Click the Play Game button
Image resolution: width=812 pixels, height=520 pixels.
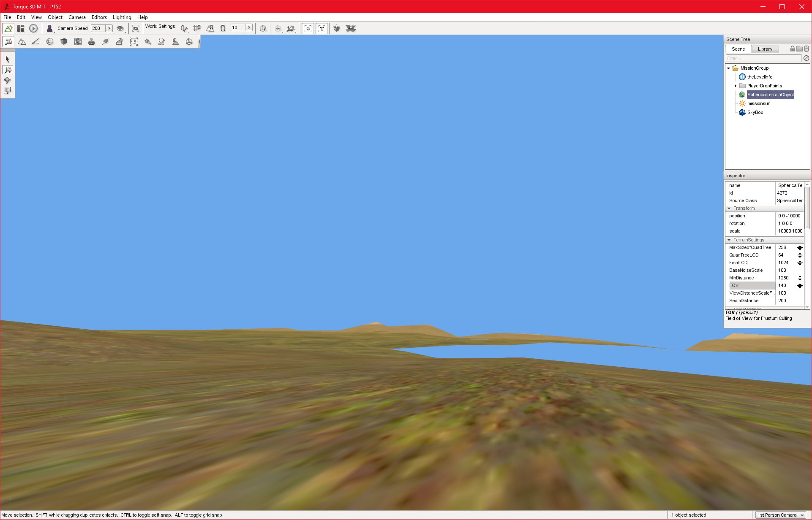tap(33, 28)
